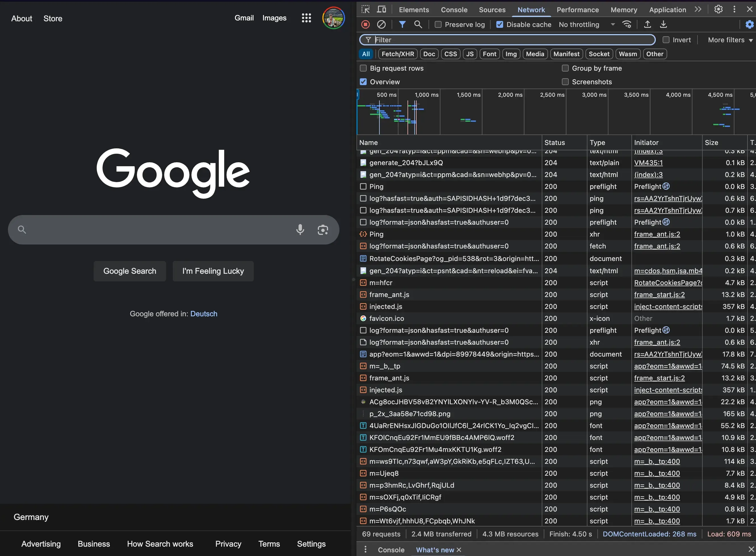Click the first Preflight initiator icon

click(x=666, y=186)
